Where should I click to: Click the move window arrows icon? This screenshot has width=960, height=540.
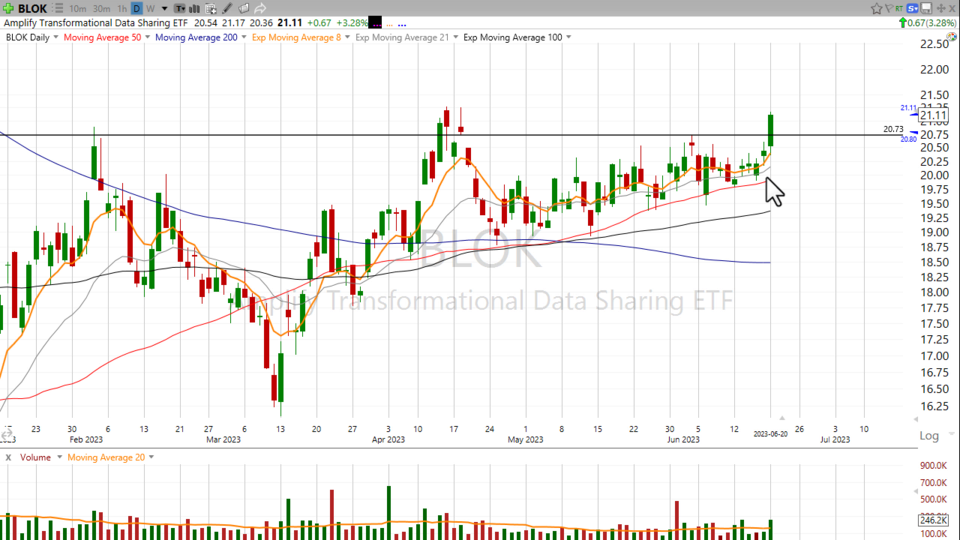[941, 9]
